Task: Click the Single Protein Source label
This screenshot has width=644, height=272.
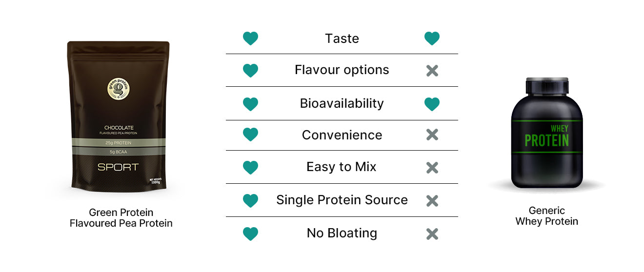Action: pos(342,200)
